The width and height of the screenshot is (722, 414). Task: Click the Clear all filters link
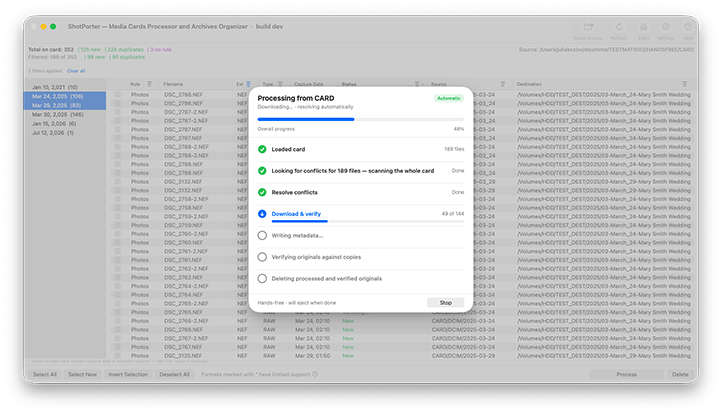76,71
